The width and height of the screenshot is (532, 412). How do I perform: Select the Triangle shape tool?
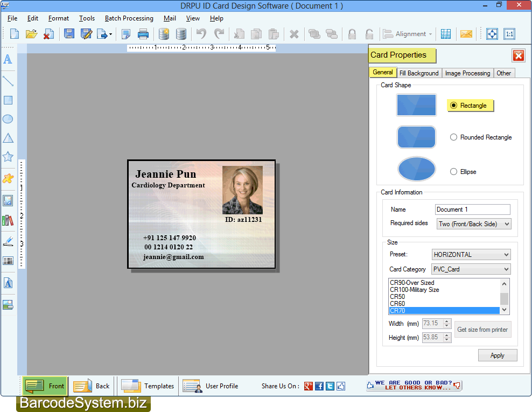point(8,138)
